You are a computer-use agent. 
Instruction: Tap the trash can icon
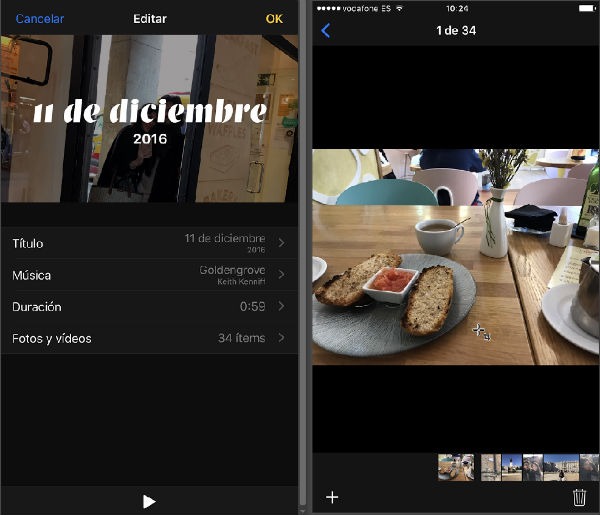click(x=579, y=497)
